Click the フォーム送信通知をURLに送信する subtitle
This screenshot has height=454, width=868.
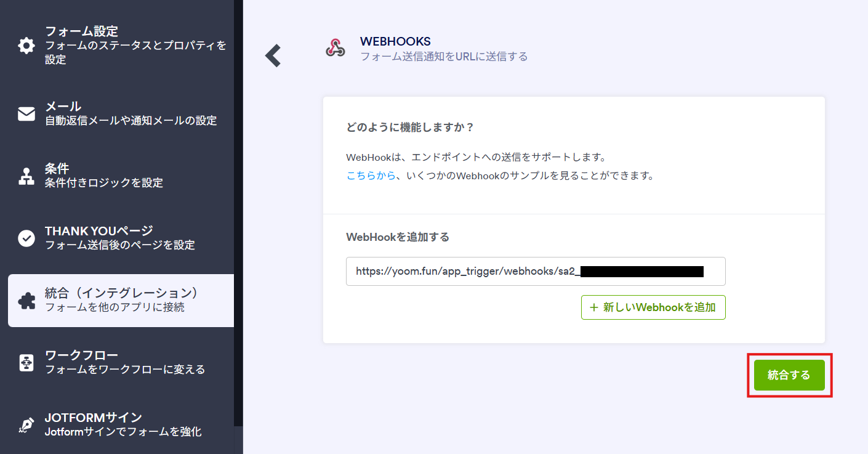pyautogui.click(x=444, y=57)
